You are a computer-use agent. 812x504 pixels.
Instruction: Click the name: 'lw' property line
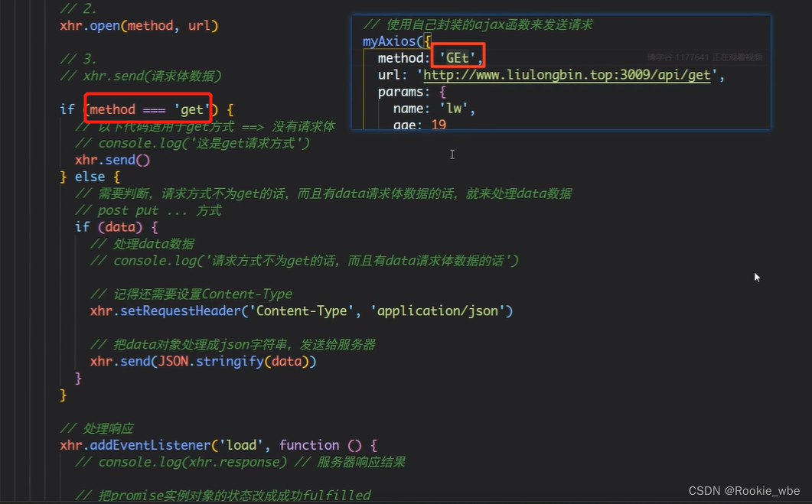(x=434, y=109)
